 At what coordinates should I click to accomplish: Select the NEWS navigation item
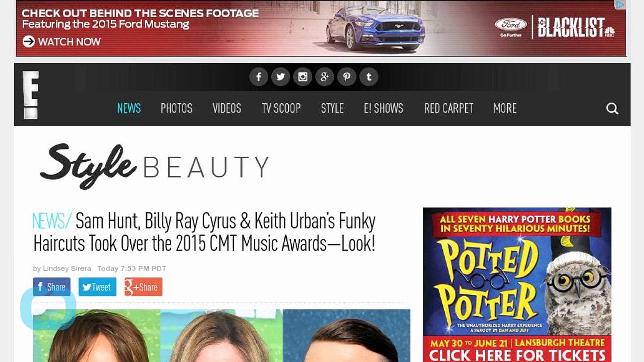129,108
